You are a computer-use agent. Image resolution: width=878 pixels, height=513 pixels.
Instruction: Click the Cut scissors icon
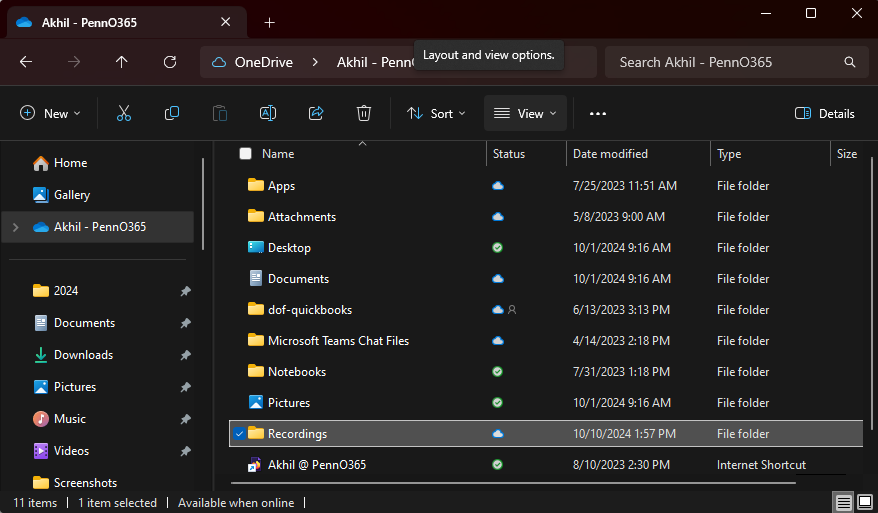point(124,113)
